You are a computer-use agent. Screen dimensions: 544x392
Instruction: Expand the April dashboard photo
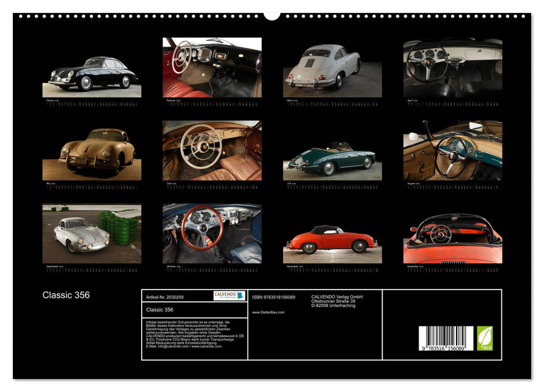(x=454, y=67)
